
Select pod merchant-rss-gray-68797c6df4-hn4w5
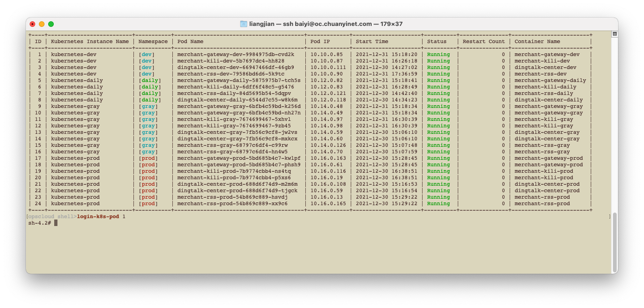(233, 151)
